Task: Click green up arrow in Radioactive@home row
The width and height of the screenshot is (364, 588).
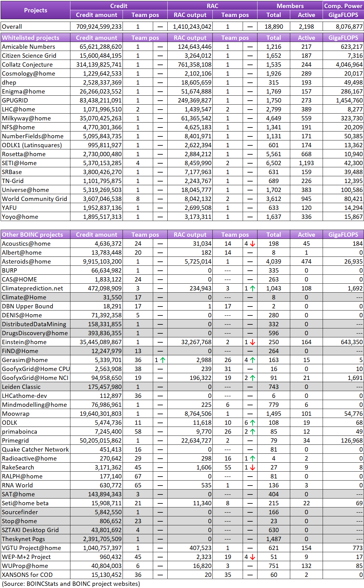Action: pyautogui.click(x=253, y=458)
